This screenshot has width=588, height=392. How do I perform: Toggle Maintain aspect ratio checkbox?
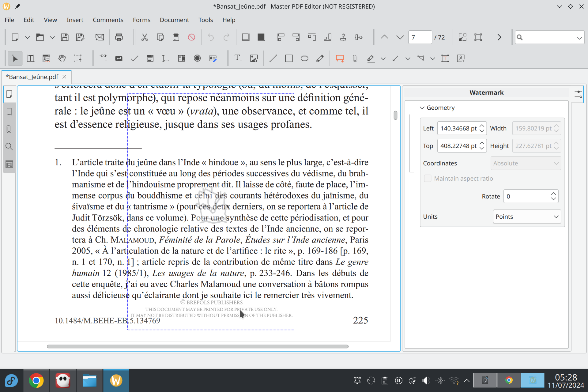(428, 179)
